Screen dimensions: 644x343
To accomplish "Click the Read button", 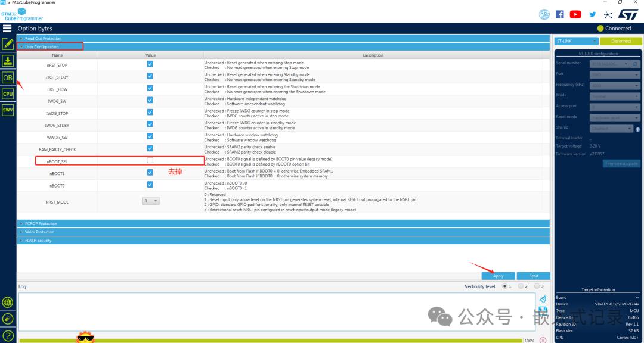I will [533, 276].
